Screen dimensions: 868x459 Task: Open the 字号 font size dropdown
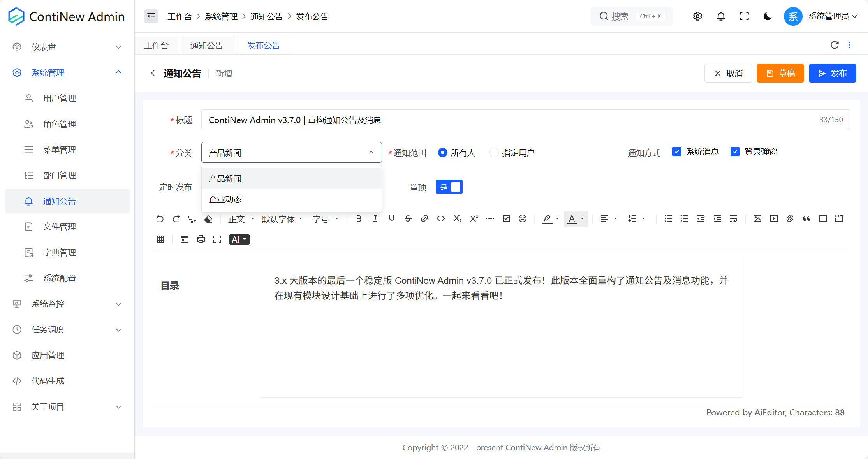[x=325, y=219]
